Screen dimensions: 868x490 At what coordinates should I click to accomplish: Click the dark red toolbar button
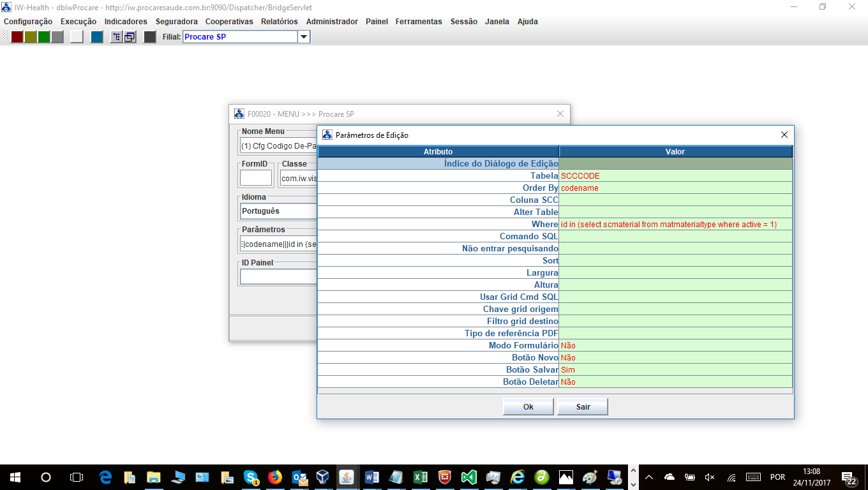(x=17, y=37)
